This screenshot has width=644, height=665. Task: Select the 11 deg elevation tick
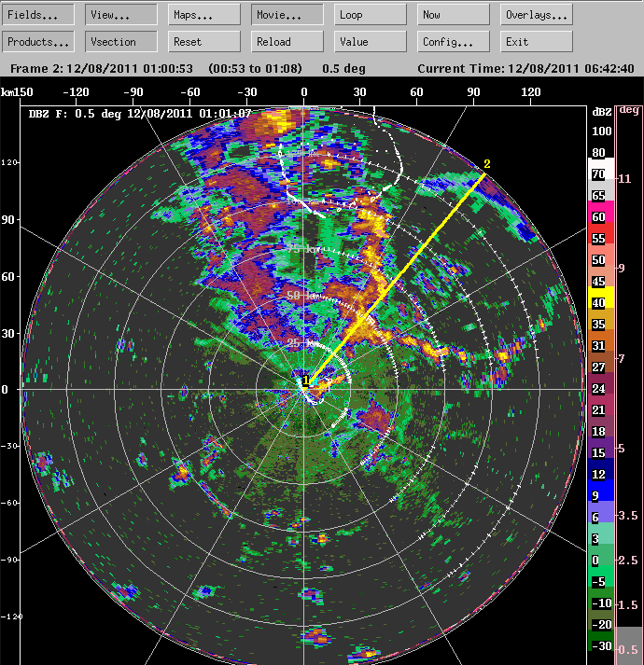[x=624, y=179]
